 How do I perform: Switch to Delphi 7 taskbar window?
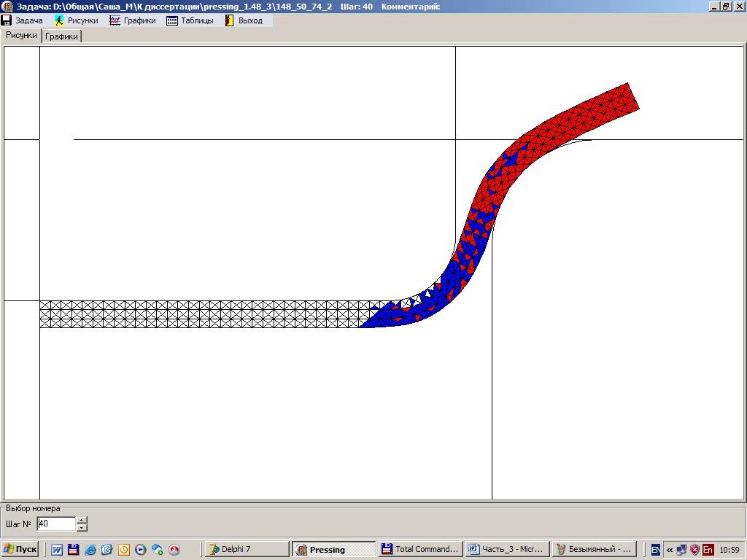244,549
